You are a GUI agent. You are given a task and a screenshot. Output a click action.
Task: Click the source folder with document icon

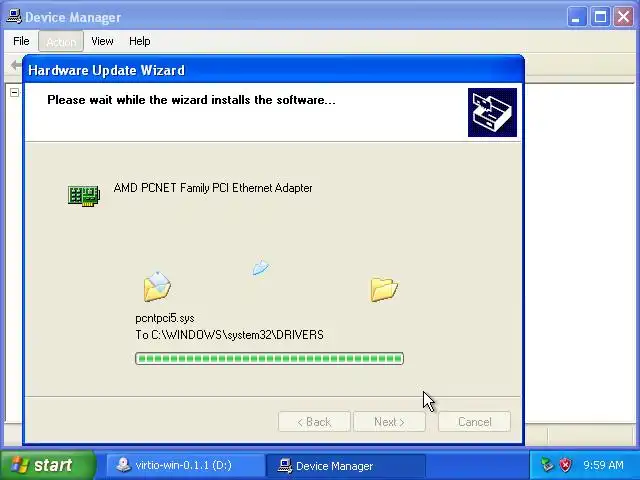click(157, 287)
